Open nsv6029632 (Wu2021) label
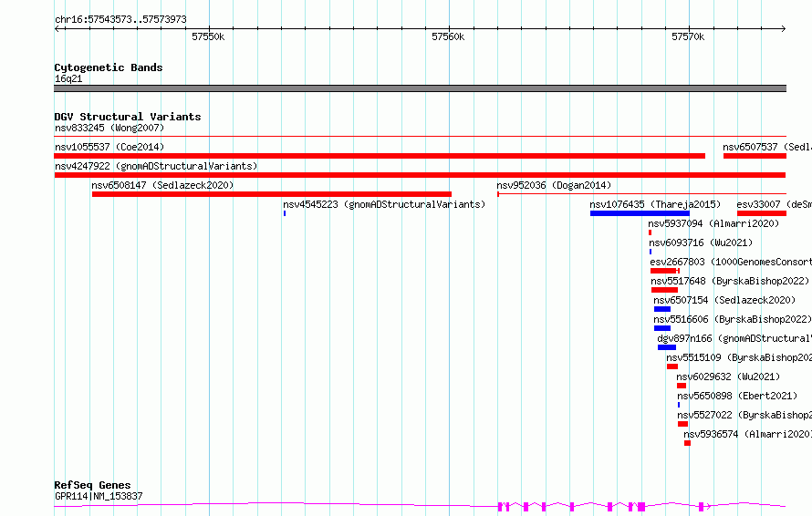Image resolution: width=812 pixels, height=516 pixels. coord(728,377)
